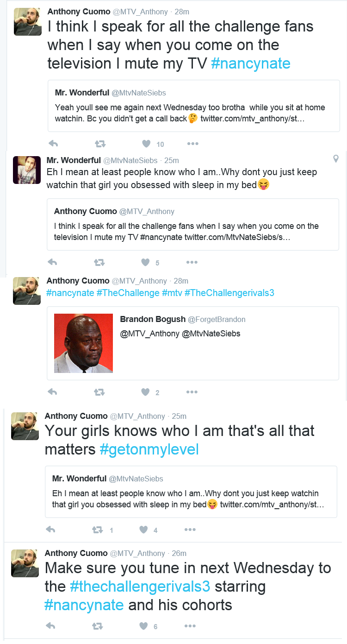Viewport: 347px width, 644px height.
Task: Reply to the last 'tune in next Wednesday' tweet
Action: point(50,626)
